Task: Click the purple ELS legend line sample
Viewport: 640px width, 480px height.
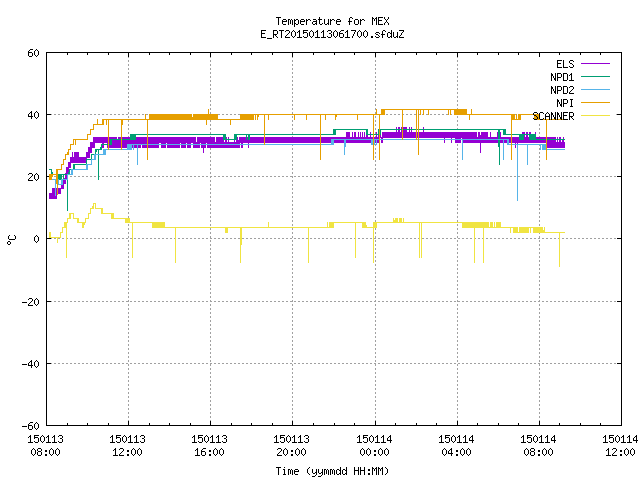Action: [595, 64]
